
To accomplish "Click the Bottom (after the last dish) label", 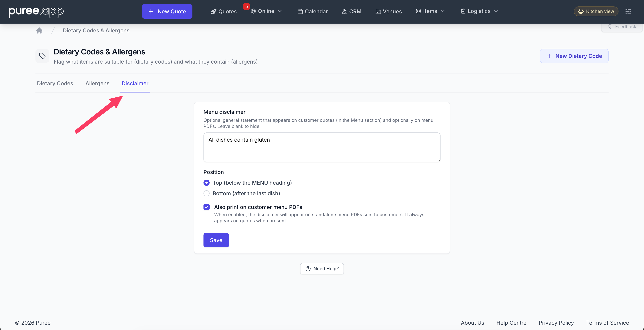I will (246, 194).
